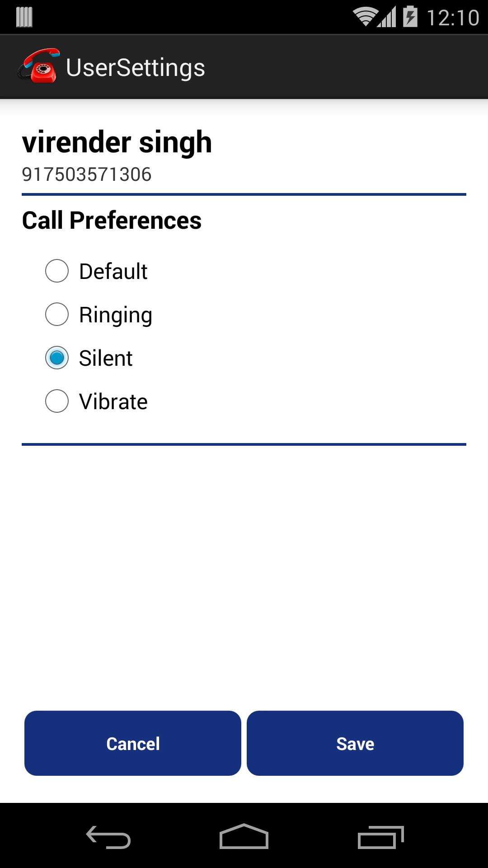Tap the Android home button
The image size is (488, 868).
[244, 836]
